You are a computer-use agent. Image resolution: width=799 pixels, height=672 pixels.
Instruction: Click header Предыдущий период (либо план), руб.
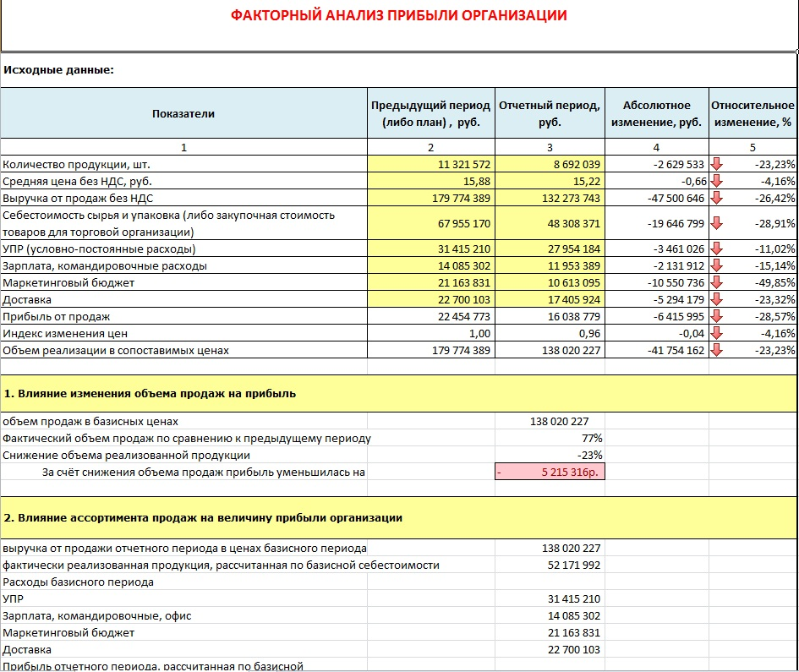(431, 113)
